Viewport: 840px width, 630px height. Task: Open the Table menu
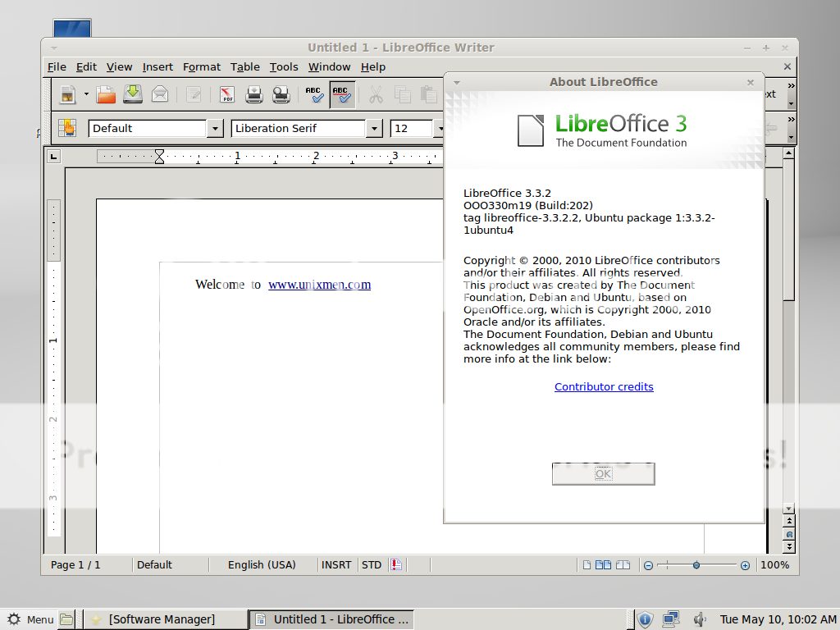tap(244, 67)
